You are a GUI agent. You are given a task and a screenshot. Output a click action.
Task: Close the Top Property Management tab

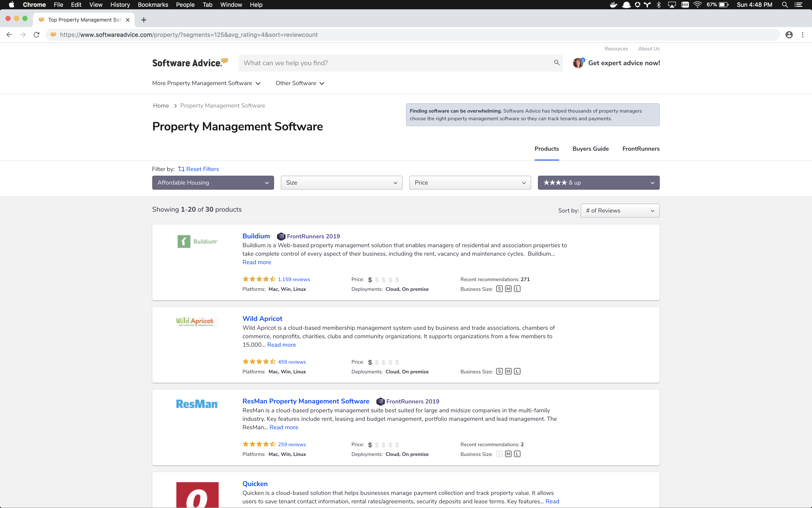pos(128,20)
